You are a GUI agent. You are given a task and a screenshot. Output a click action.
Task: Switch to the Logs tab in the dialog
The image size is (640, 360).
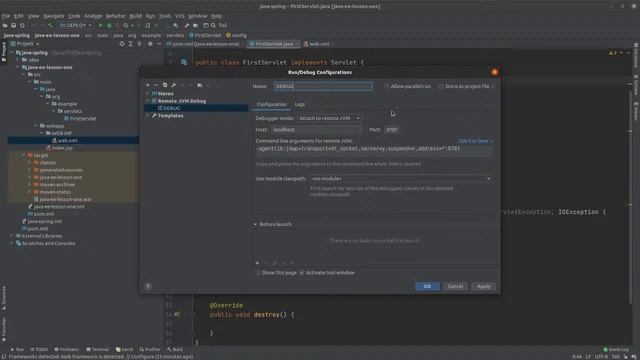coord(300,104)
